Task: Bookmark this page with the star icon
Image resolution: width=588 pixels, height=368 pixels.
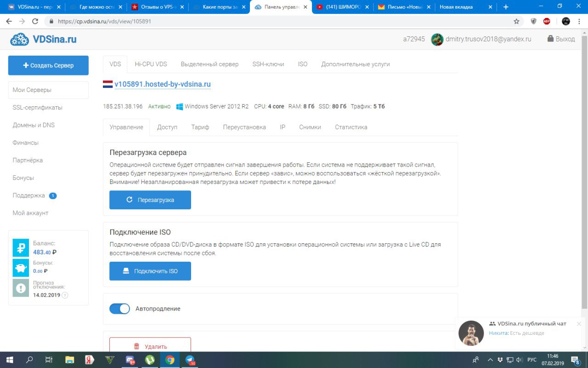Action: coord(516,21)
